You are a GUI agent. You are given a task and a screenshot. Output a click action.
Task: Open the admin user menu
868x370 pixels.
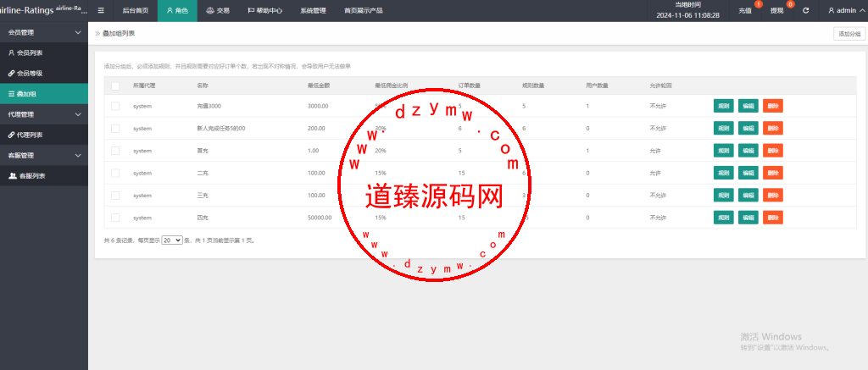845,10
